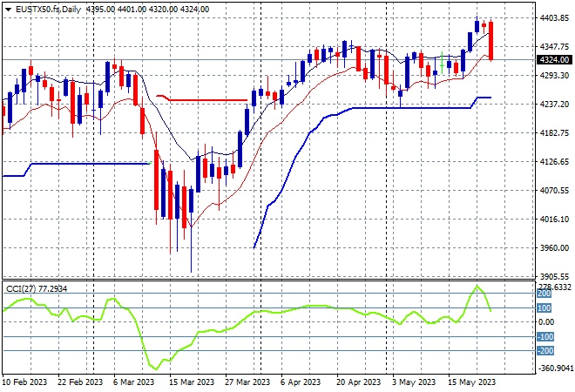Click the 6 Apr 2023 date label
Image resolution: width=575 pixels, height=392 pixels.
click(x=301, y=382)
